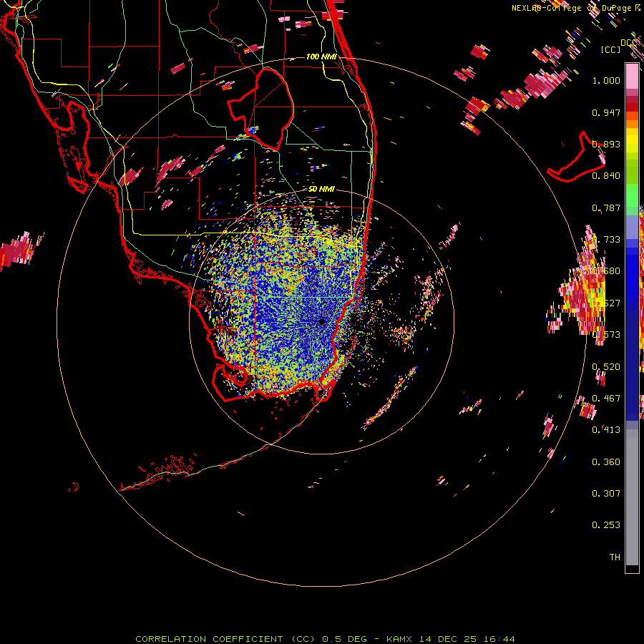Image resolution: width=644 pixels, height=644 pixels.
Task: Click the black radar site dot at KAMX
Action: pyautogui.click(x=322, y=322)
